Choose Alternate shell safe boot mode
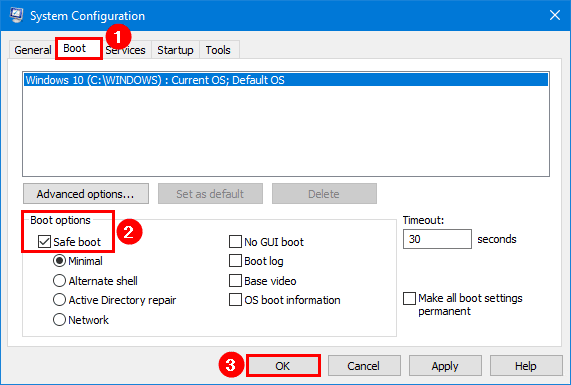This screenshot has width=571, height=385. coord(59,281)
